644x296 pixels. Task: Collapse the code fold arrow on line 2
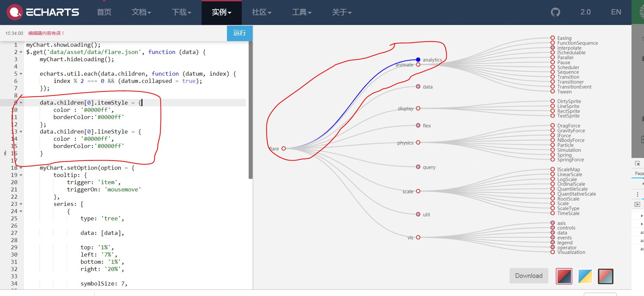[20, 52]
